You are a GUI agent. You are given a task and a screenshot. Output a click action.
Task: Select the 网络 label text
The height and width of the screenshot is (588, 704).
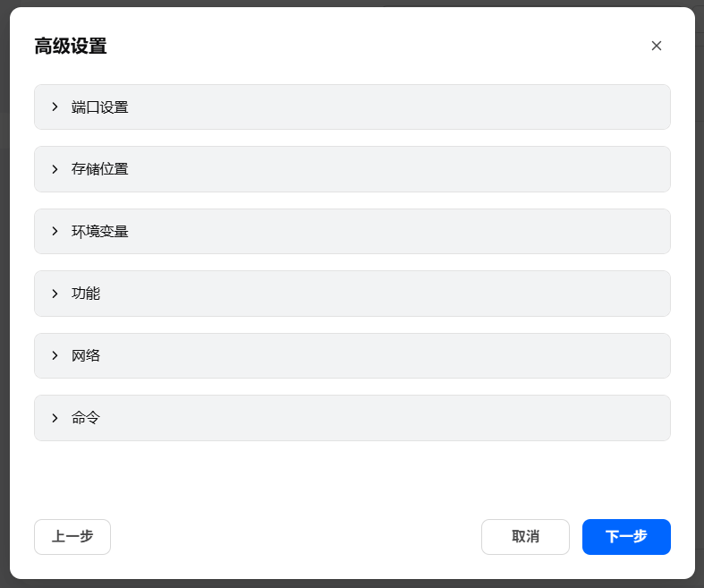click(x=86, y=356)
